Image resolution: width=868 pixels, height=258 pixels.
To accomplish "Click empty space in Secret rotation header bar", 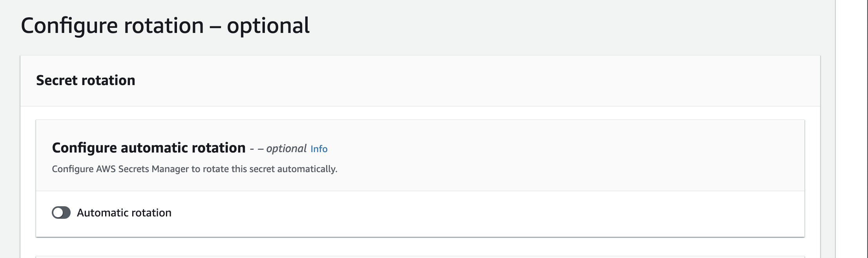I will [x=471, y=81].
